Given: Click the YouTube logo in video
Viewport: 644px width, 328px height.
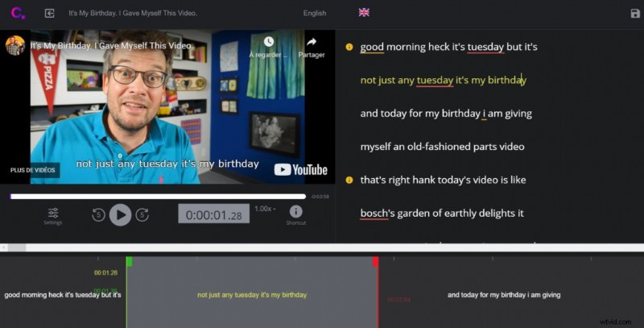Looking at the screenshot, I should point(300,169).
